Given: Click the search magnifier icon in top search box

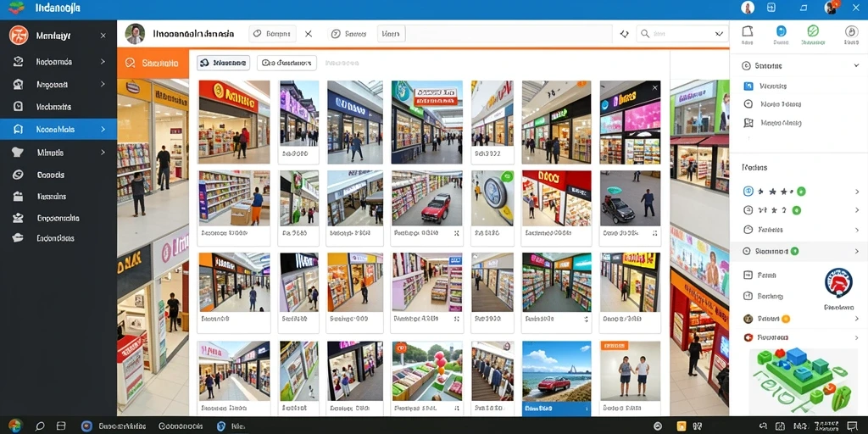Looking at the screenshot, I should click(644, 34).
